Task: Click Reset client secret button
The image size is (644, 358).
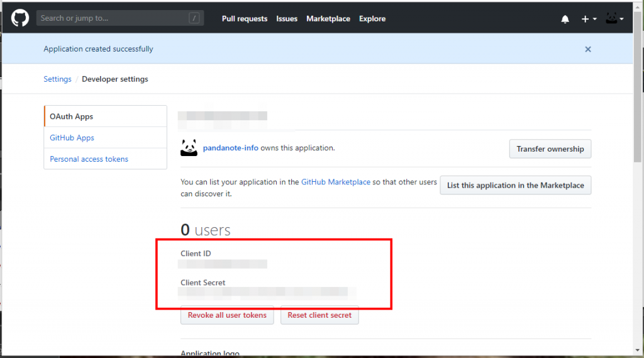Action: click(x=319, y=315)
